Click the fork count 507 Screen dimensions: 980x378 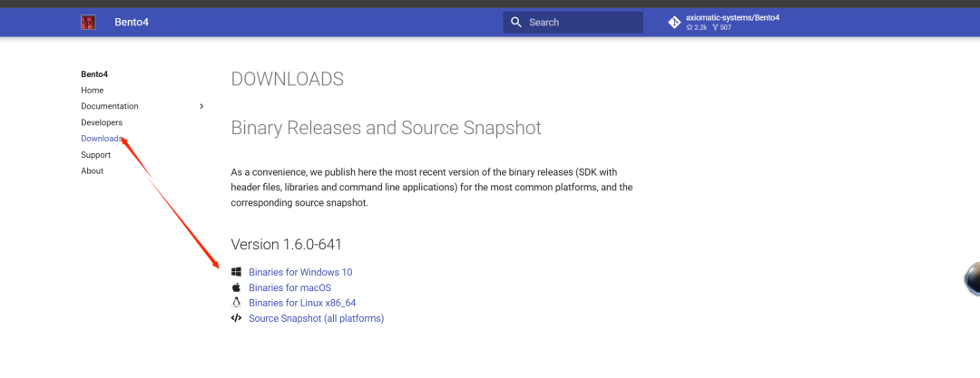tap(721, 27)
